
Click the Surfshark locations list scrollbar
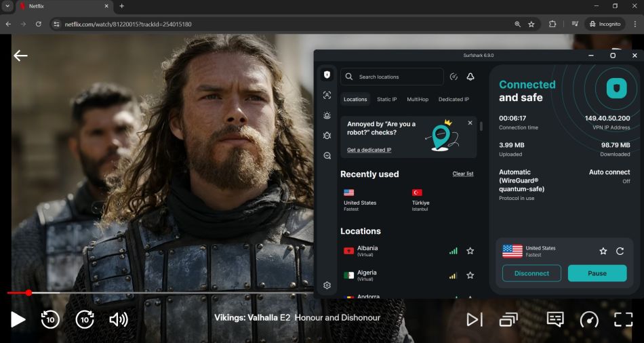tap(481, 126)
